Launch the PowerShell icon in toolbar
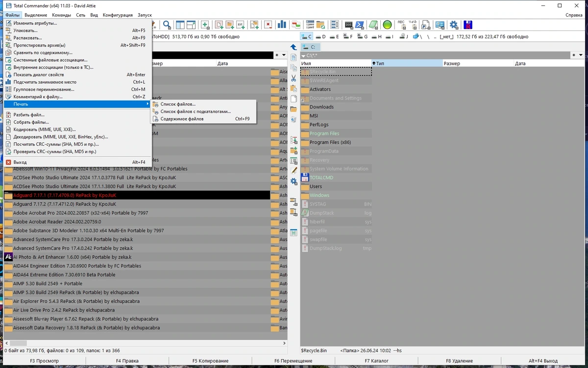Screen dimensions: 588x368 360,25
